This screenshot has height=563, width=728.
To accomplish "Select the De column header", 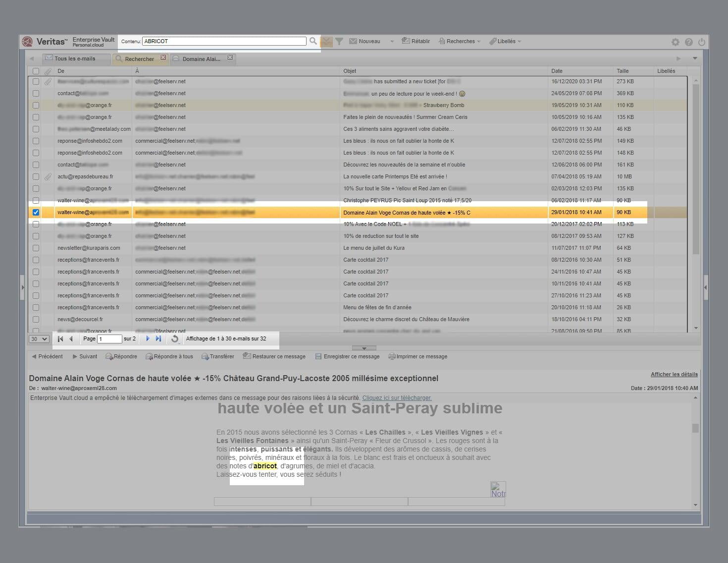I will tap(93, 71).
